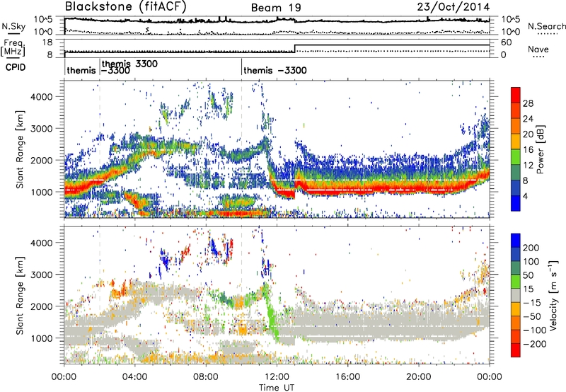Click the '3000' tick on the velocity panel

[x=42, y=275]
